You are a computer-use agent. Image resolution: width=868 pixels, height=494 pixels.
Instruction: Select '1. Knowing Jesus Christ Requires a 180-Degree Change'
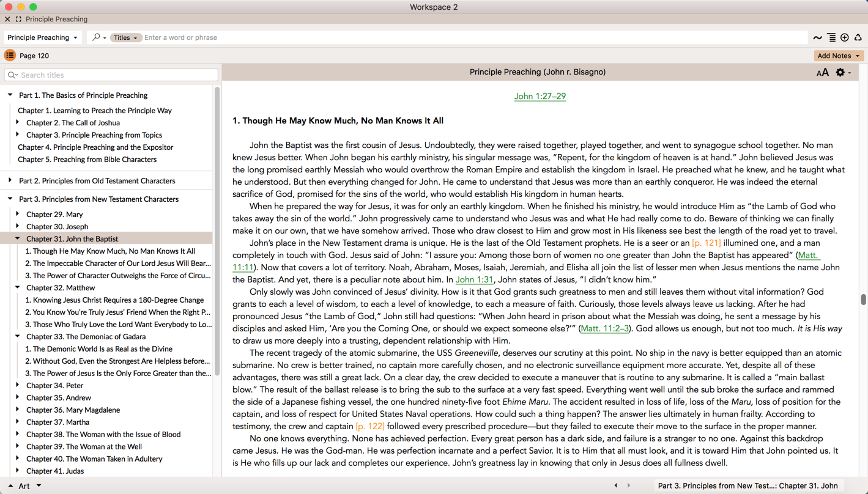coord(114,300)
